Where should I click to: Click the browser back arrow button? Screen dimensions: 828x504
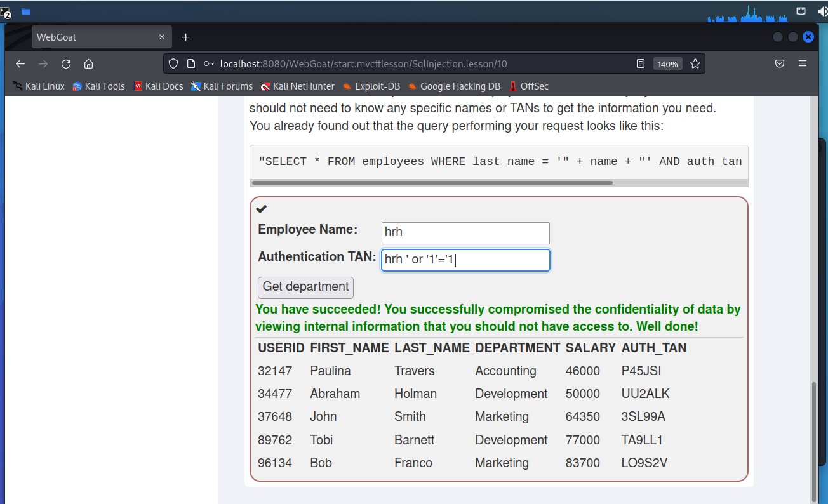[x=20, y=64]
